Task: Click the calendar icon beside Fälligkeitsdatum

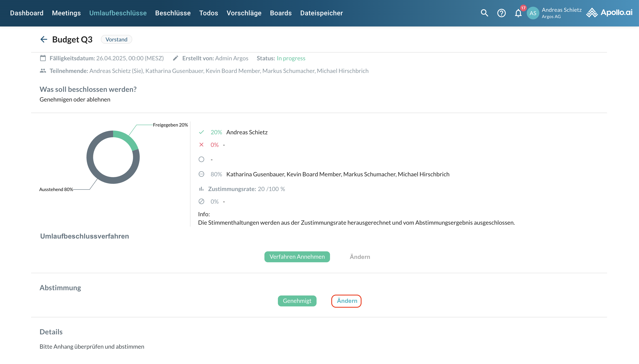Action: [x=43, y=58]
